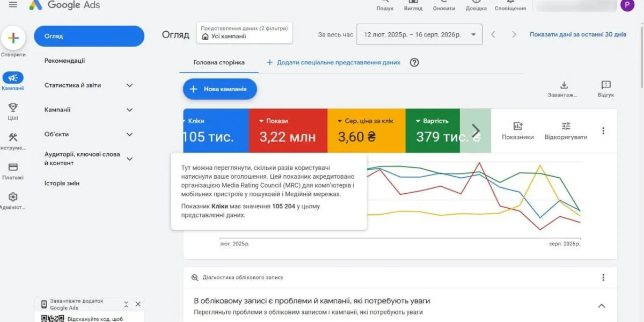Open Усі кампанії data view selector
This screenshot has width=644, height=322.
pos(245,33)
